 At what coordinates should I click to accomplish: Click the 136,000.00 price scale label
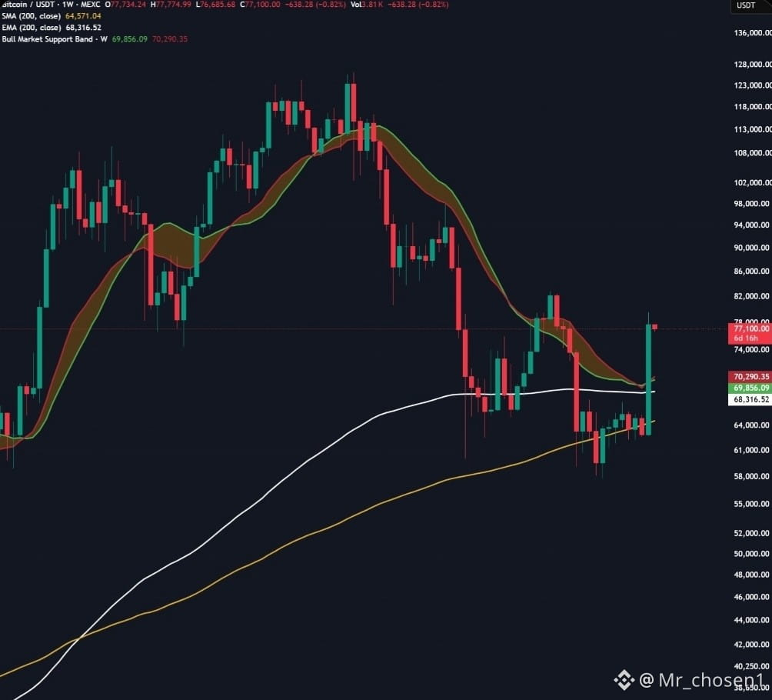pyautogui.click(x=752, y=33)
